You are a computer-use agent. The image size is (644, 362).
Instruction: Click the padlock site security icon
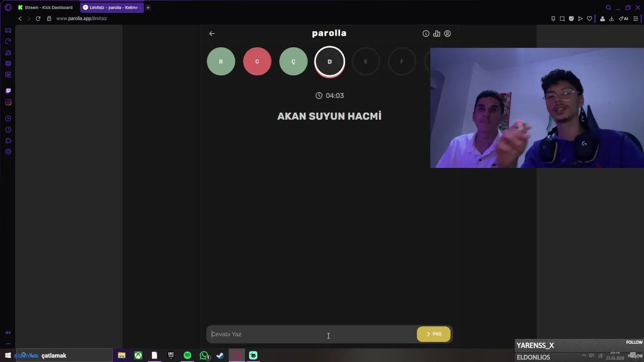coord(49,19)
